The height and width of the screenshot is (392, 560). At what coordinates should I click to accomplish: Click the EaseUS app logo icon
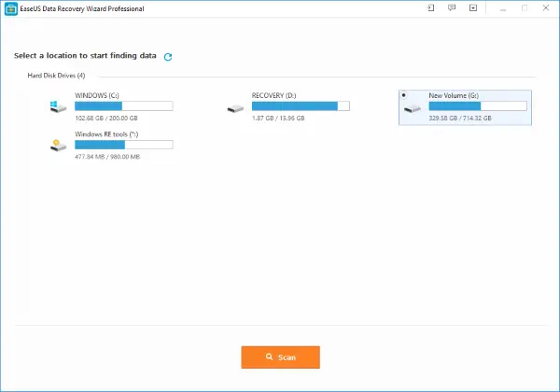point(11,9)
